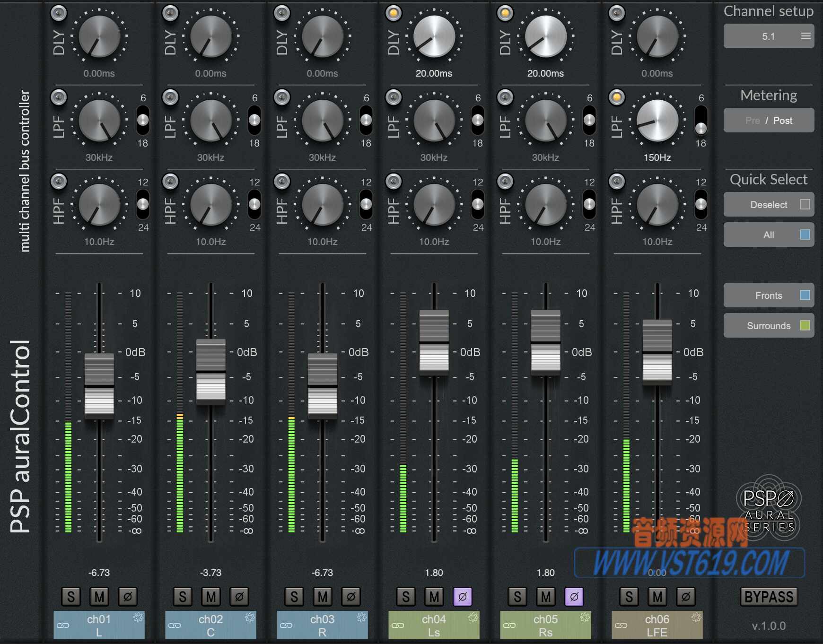Click the ch05 Rs fader handle

point(546,342)
